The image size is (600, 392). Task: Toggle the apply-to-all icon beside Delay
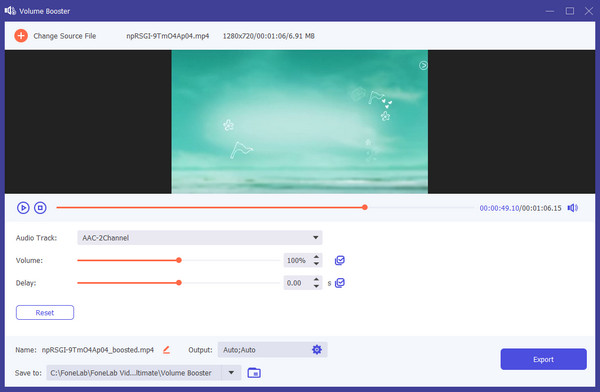click(x=340, y=283)
